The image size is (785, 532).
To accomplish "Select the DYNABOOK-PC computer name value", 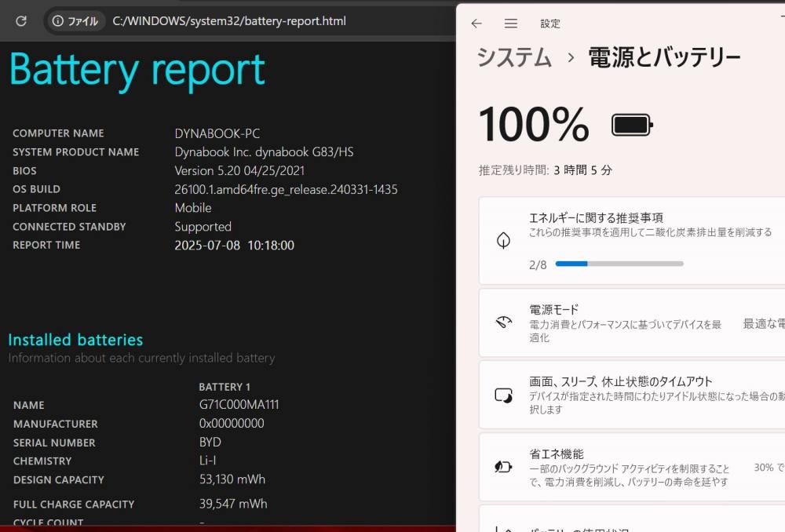I will (x=217, y=133).
